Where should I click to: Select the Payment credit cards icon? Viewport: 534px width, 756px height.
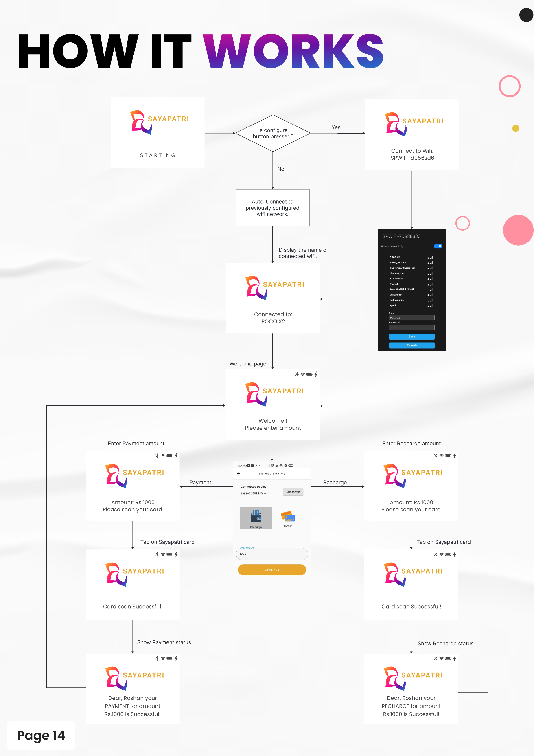[288, 516]
